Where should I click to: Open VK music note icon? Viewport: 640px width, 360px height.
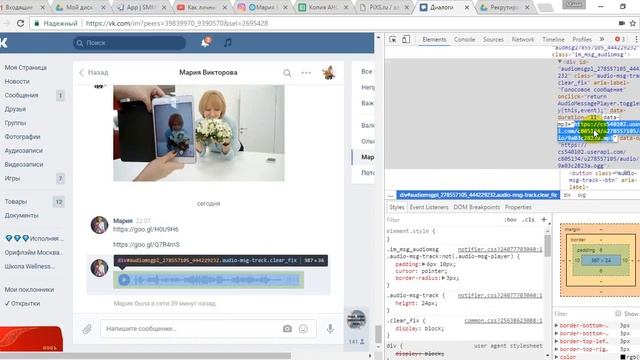[x=227, y=42]
